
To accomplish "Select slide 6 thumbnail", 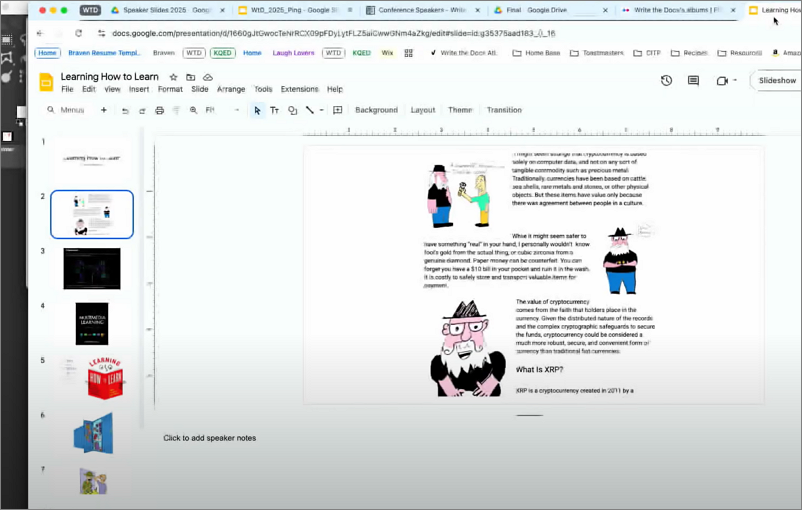I will pos(94,433).
